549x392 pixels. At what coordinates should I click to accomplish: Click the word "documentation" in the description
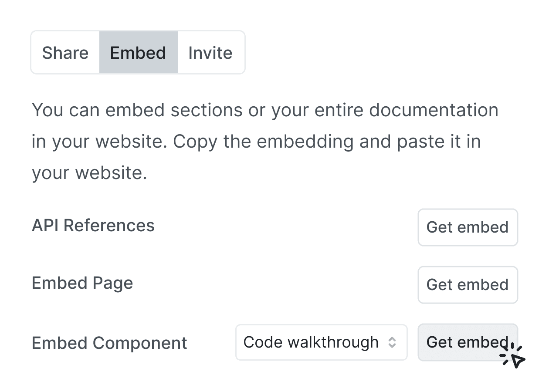pos(434,110)
